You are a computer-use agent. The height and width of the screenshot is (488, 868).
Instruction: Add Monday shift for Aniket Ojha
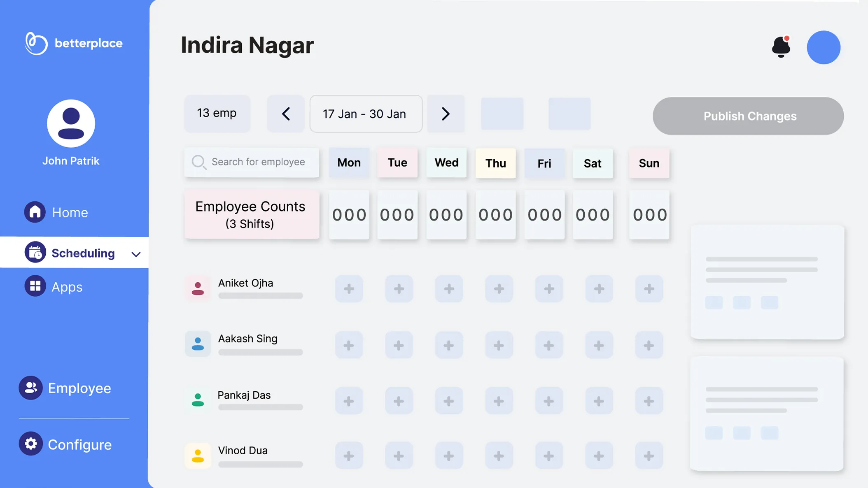click(349, 289)
